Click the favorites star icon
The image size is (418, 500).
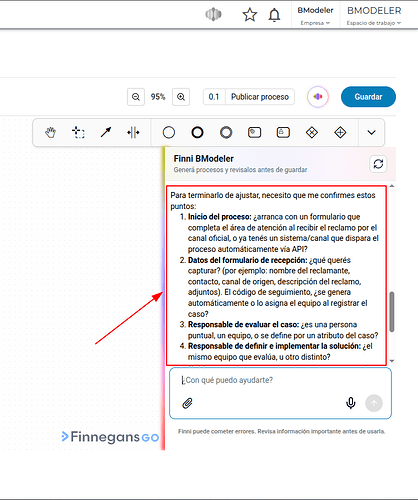click(x=250, y=15)
